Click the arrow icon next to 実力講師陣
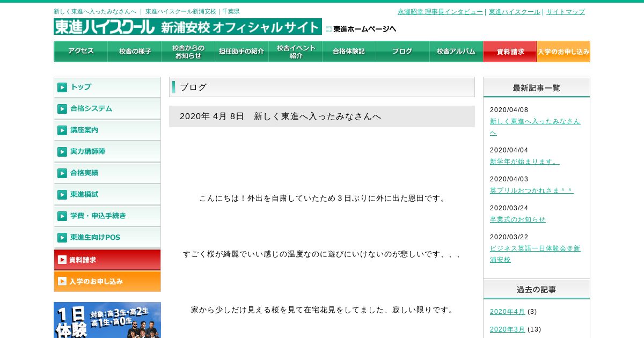Image resolution: width=644 pixels, height=338 pixels. point(62,151)
